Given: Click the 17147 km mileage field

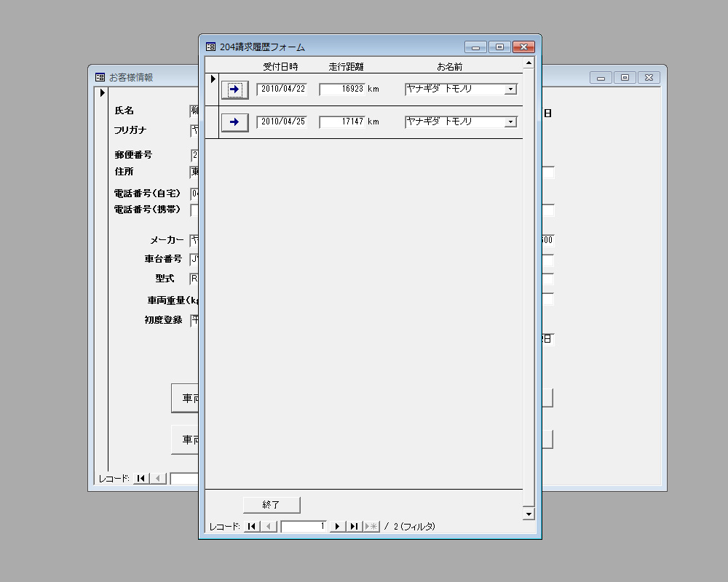Looking at the screenshot, I should (341, 122).
